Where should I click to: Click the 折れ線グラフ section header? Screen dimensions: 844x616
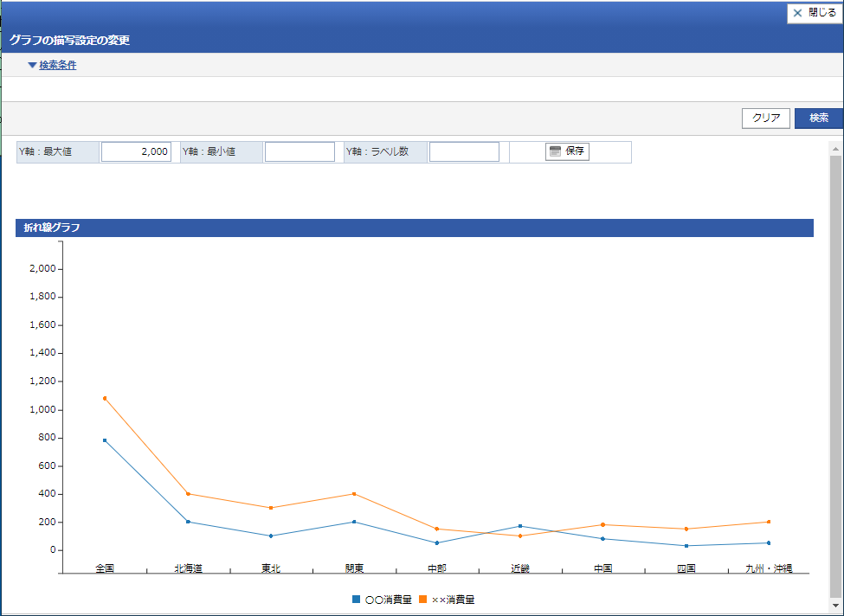[x=415, y=228]
